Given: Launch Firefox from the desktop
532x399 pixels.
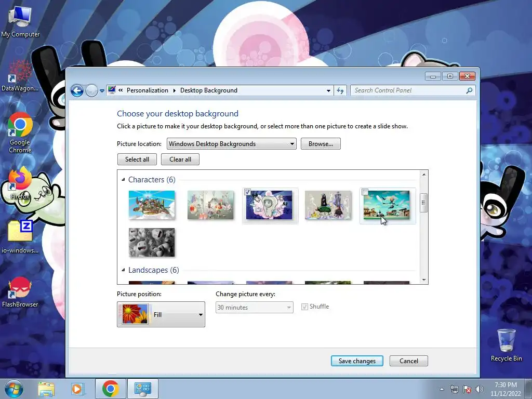Looking at the screenshot, I should pyautogui.click(x=20, y=183).
